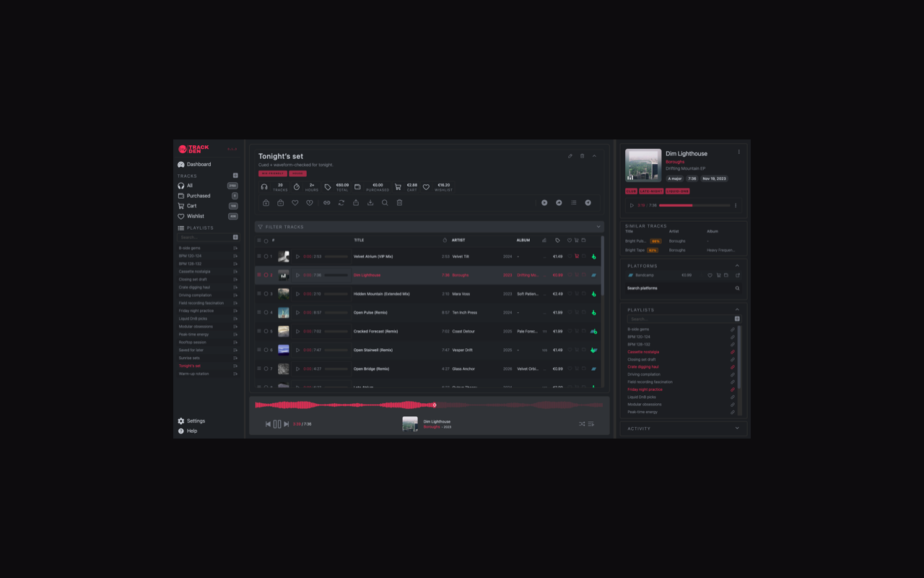Viewport: 924px width, 578px height.
Task: Open Bandcamp external link icon in Platforms
Action: point(738,275)
